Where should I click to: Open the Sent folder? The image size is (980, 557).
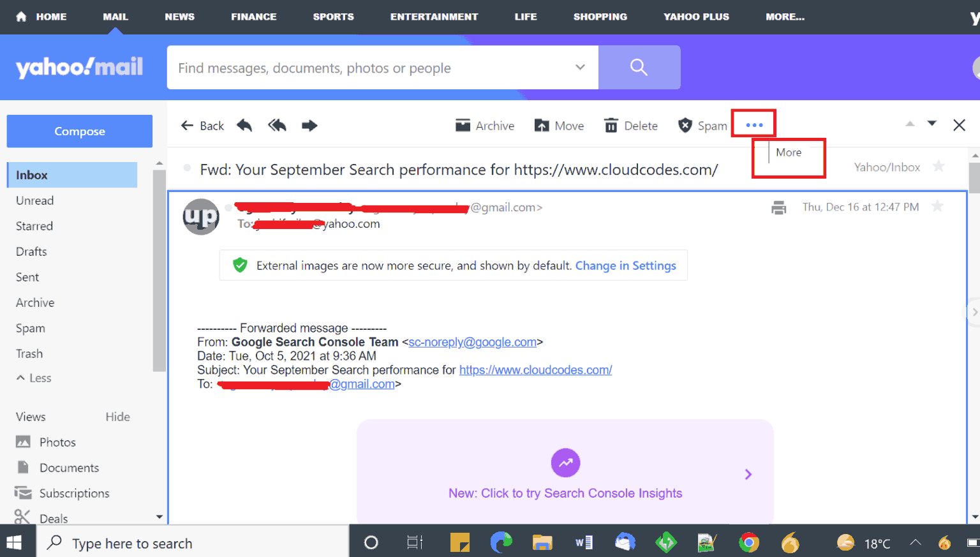point(27,277)
